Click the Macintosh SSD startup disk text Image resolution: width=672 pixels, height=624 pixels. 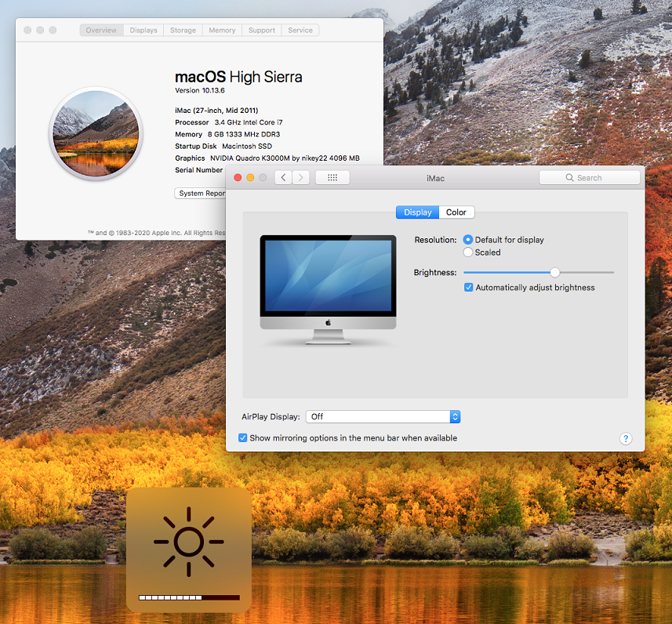247,146
